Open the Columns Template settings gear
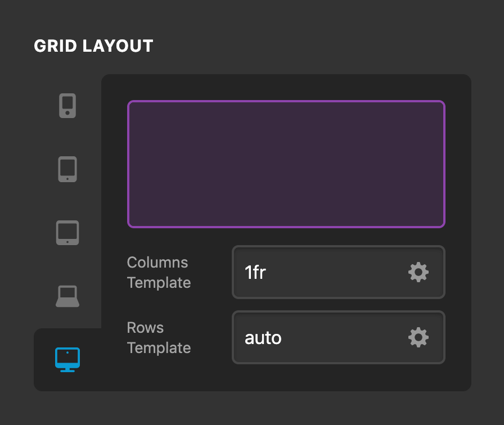This screenshot has width=504, height=425. (417, 272)
